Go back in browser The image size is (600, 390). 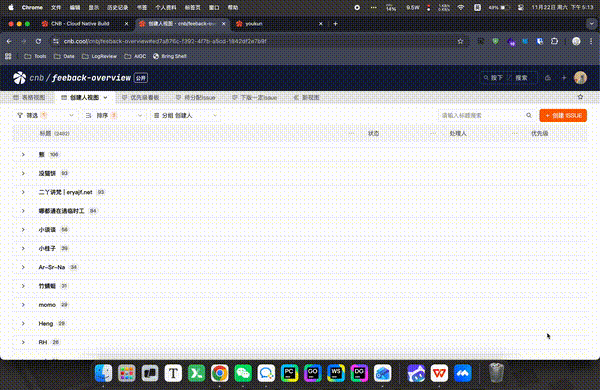click(9, 41)
